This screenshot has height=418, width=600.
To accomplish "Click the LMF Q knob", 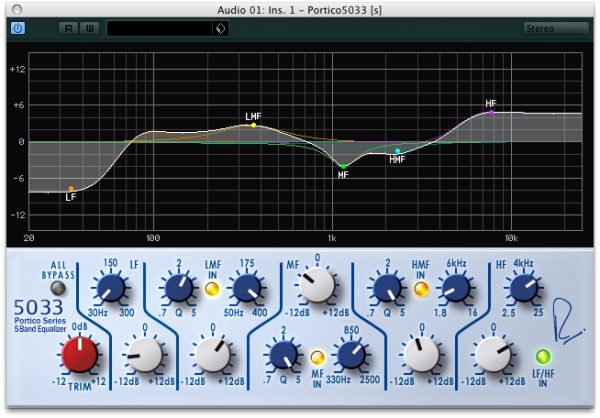I will pyautogui.click(x=178, y=288).
